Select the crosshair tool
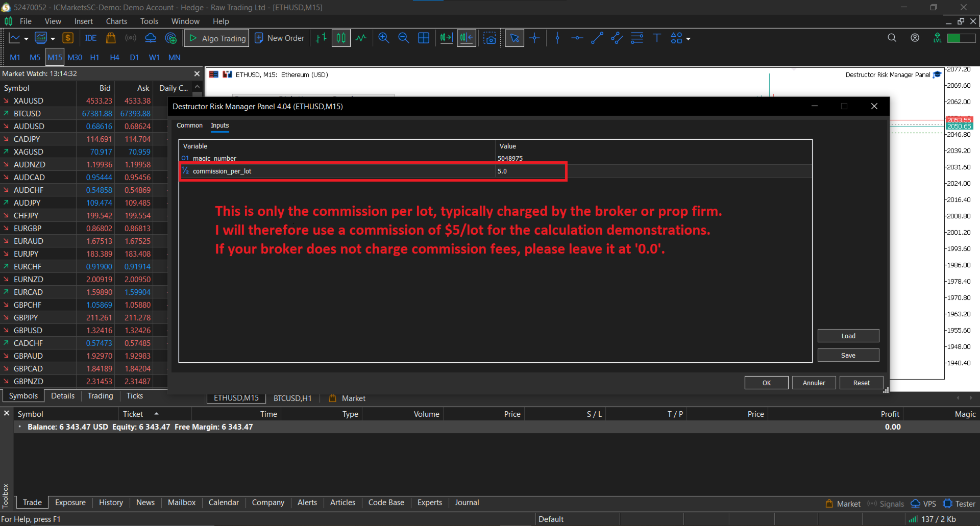Screen dimensions: 980x526 534,38
